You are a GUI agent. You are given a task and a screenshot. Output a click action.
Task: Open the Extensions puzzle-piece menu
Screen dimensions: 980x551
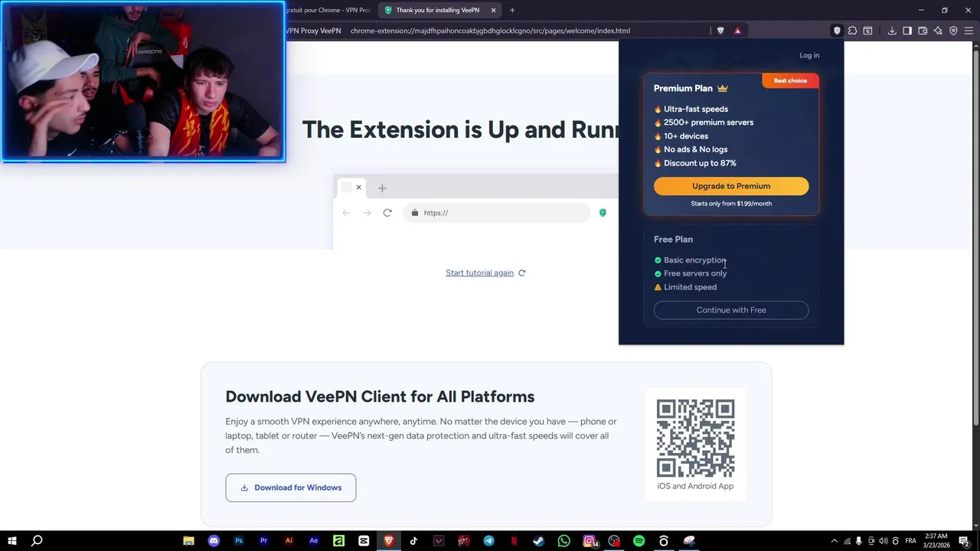(x=852, y=31)
